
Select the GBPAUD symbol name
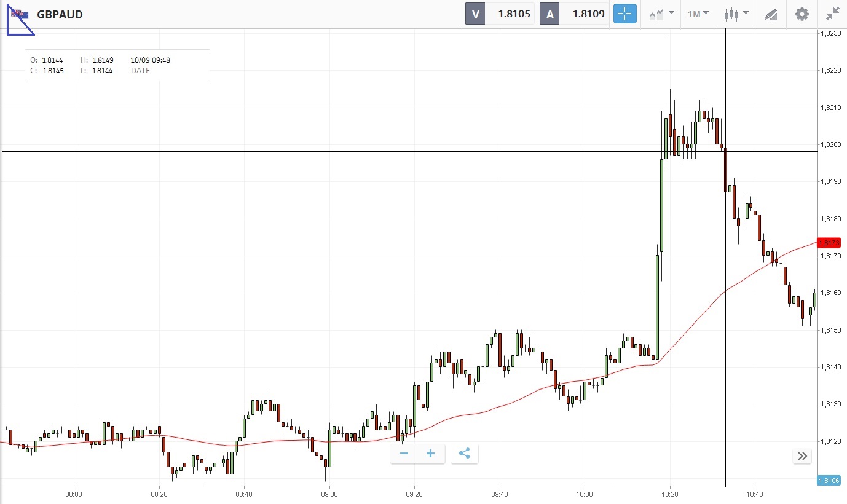(60, 14)
